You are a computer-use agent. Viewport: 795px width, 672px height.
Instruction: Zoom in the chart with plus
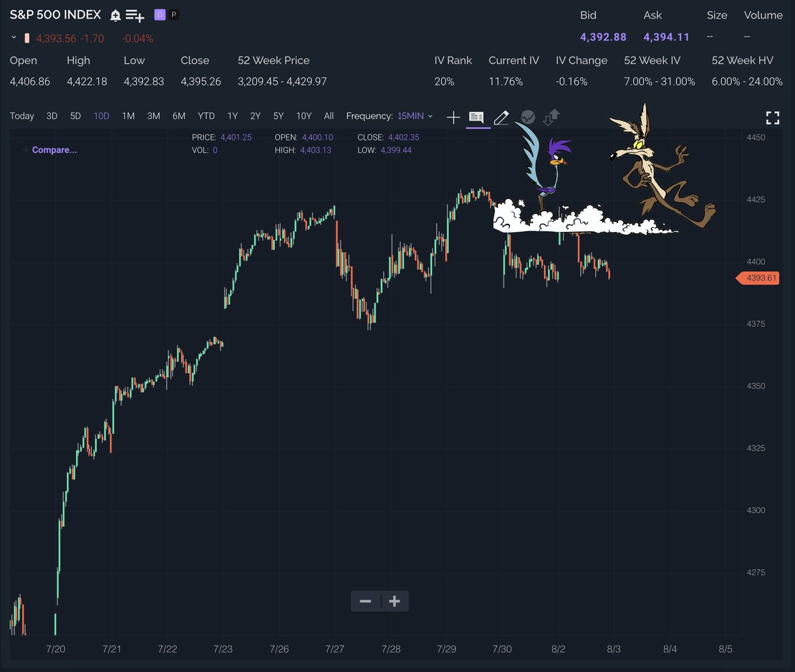tap(394, 601)
